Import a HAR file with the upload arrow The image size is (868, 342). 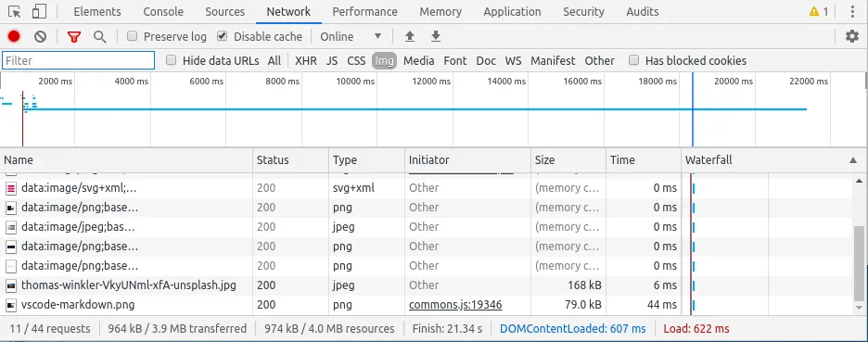[410, 36]
